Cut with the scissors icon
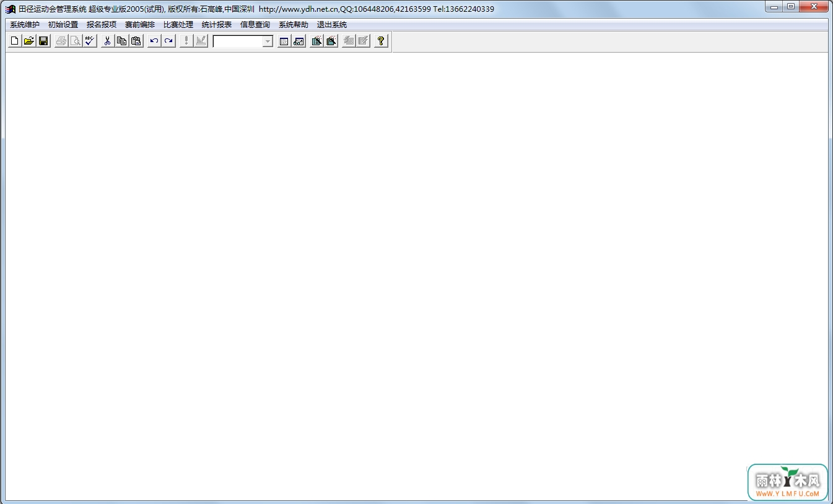833x504 pixels. click(108, 41)
